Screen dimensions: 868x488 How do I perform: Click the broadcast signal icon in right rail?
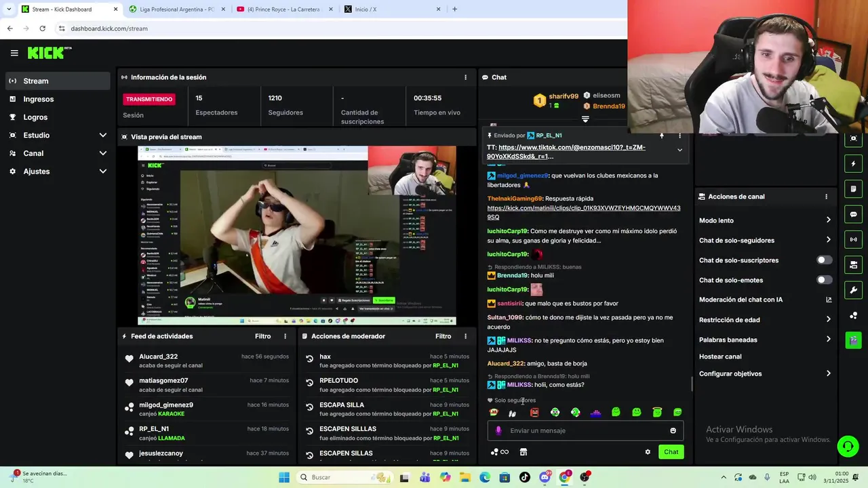click(853, 239)
